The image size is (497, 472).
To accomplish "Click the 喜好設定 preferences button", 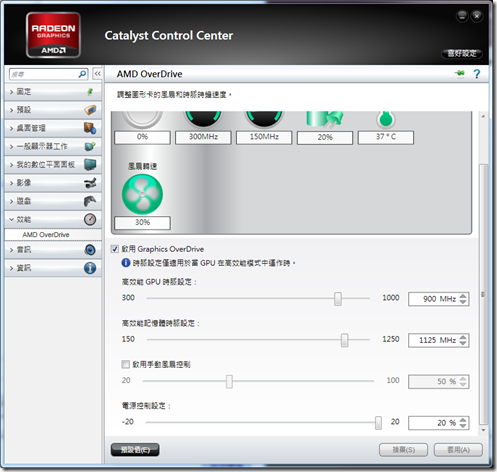I will click(462, 53).
